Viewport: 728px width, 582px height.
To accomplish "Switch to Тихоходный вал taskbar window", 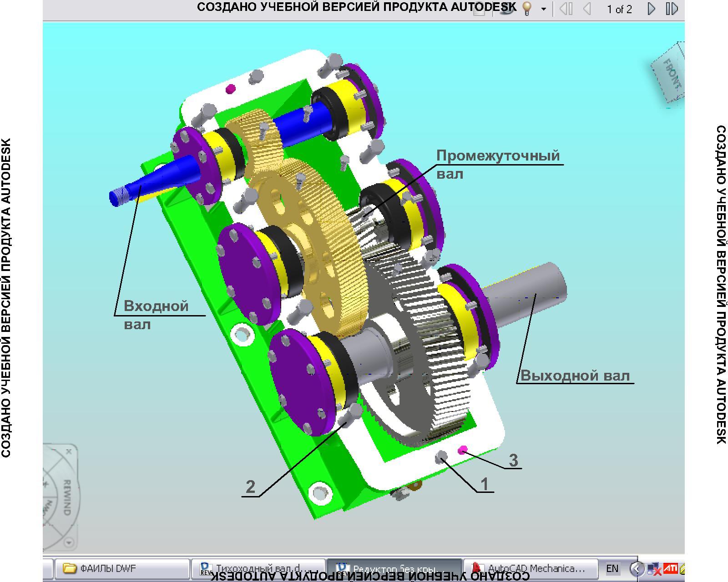I will tap(257, 568).
